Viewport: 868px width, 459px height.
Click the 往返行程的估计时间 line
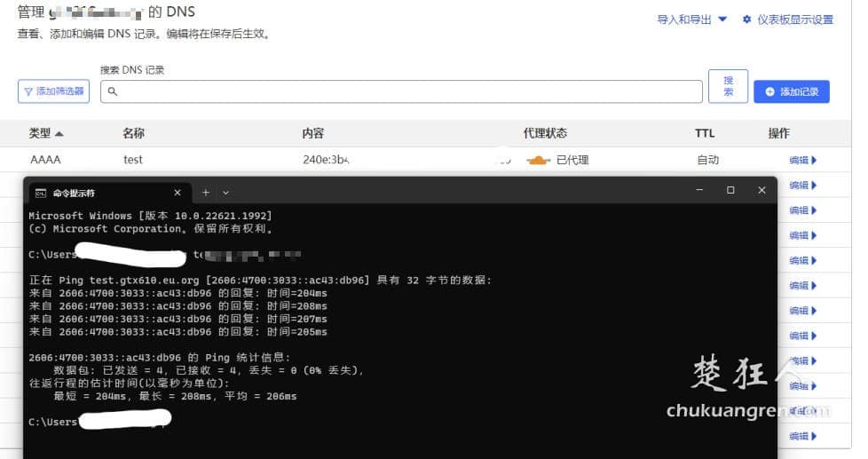coord(129,384)
